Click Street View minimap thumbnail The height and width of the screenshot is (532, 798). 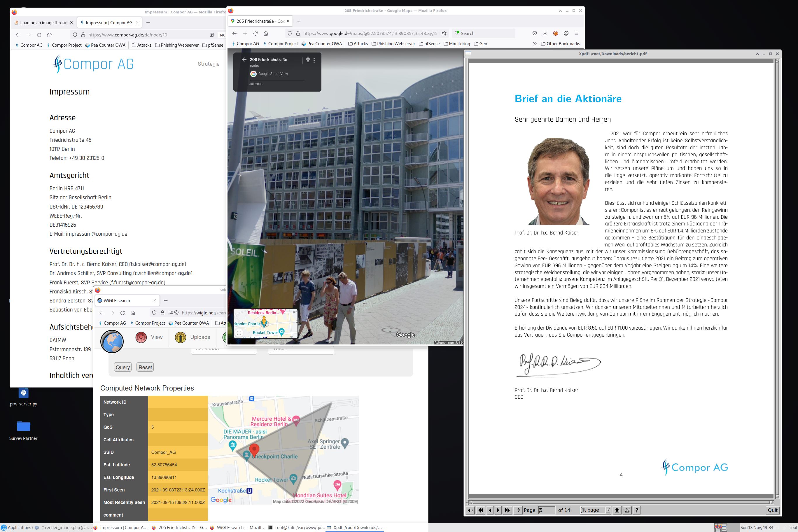click(266, 324)
